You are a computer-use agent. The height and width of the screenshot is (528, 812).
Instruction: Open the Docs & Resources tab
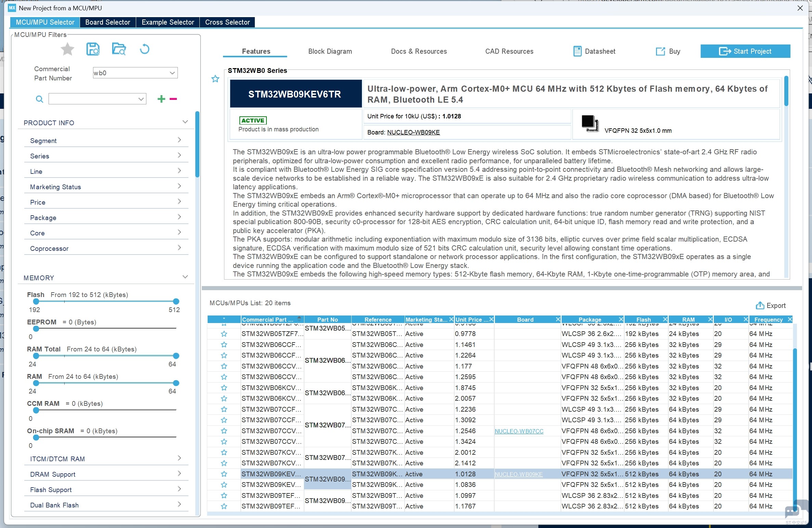pyautogui.click(x=419, y=51)
